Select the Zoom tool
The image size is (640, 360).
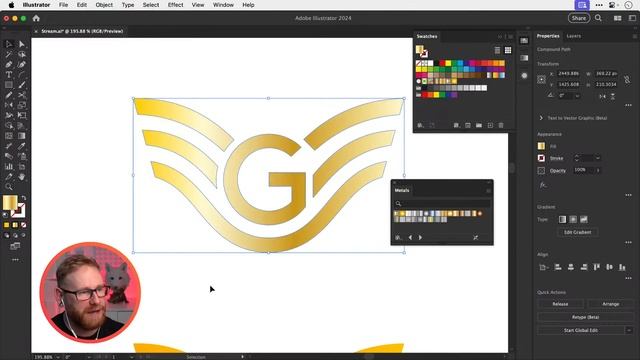tap(9, 187)
